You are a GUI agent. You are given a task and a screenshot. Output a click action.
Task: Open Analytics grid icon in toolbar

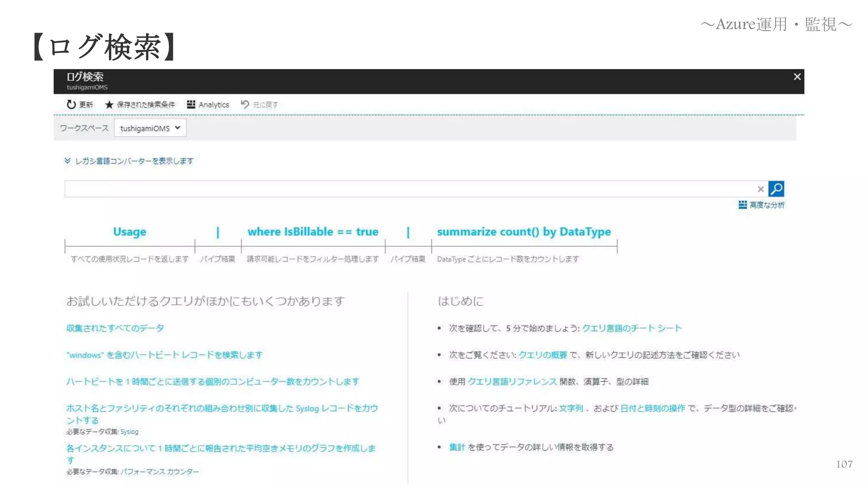[191, 104]
